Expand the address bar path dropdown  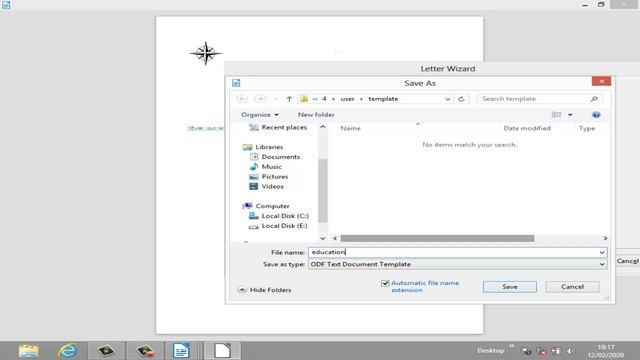[x=447, y=99]
